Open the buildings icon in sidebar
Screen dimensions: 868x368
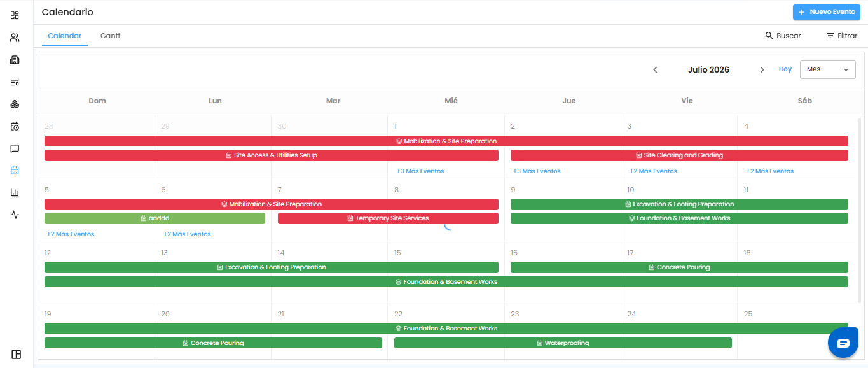click(x=15, y=60)
